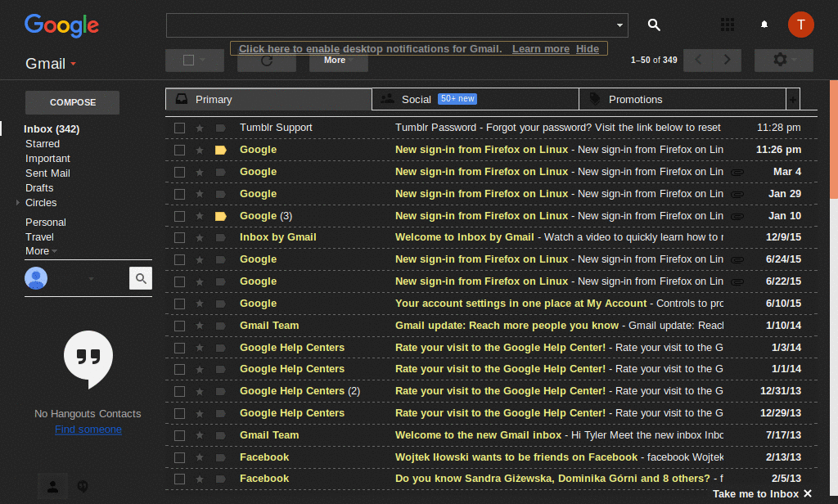This screenshot has height=504, width=838.
Task: Hide the notifications banner
Action: tap(588, 48)
